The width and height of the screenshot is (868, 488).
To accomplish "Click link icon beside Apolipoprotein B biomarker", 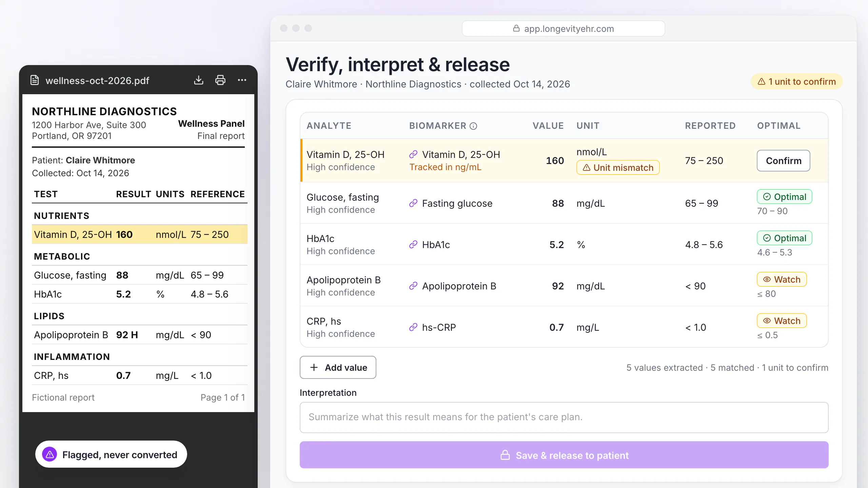I will click(x=413, y=286).
